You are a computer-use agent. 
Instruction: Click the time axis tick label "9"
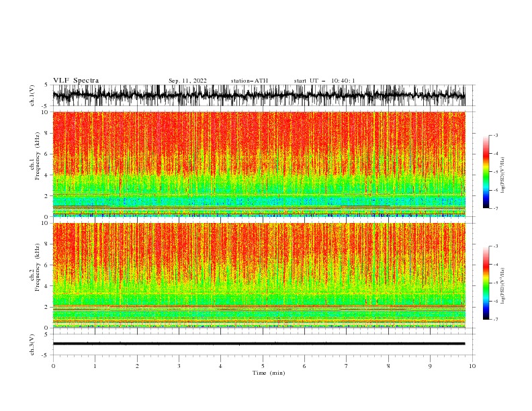tap(430, 366)
